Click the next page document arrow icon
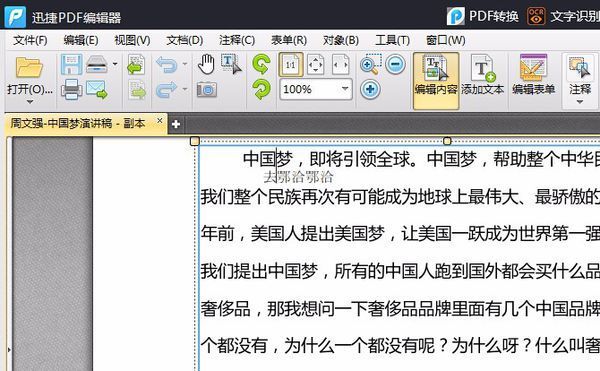600x371 pixels. point(137,90)
